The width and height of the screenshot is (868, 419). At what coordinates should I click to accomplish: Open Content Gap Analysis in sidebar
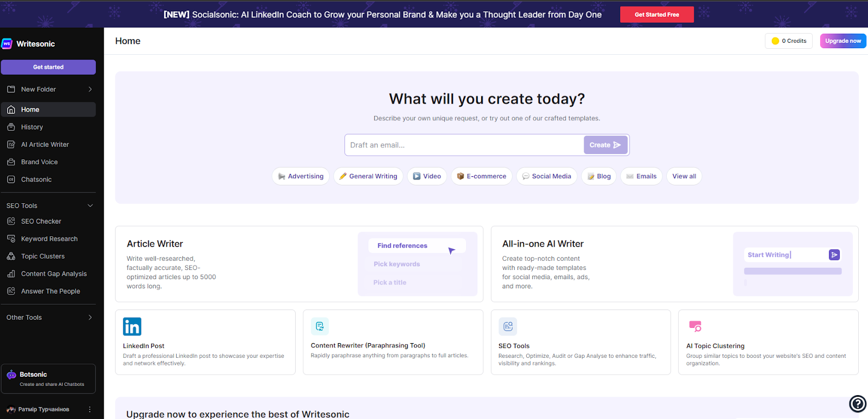click(x=48, y=274)
